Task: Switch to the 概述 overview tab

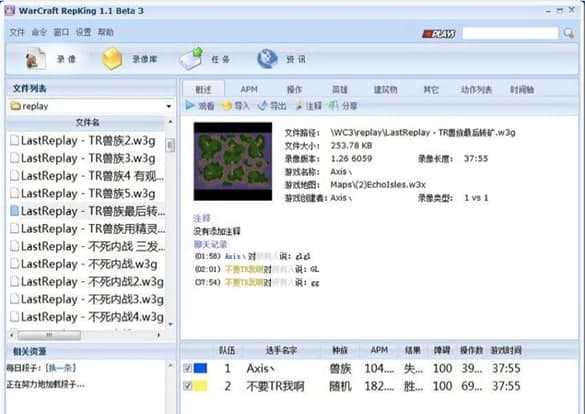Action: (x=203, y=90)
